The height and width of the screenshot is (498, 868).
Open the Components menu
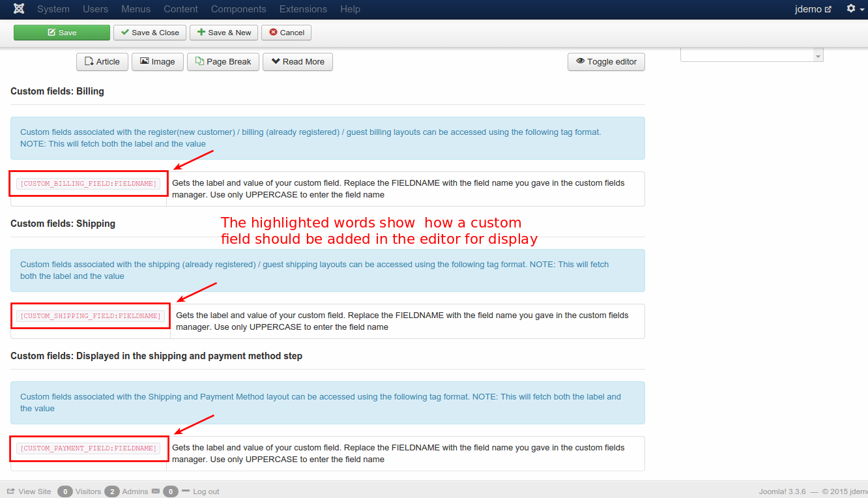click(x=239, y=9)
